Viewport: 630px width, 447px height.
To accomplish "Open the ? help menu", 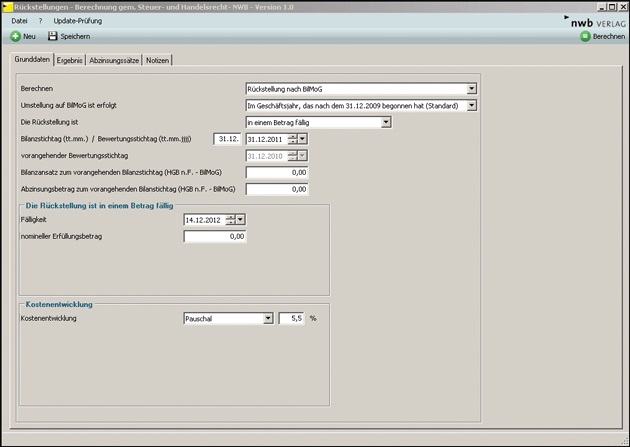I will (40, 20).
